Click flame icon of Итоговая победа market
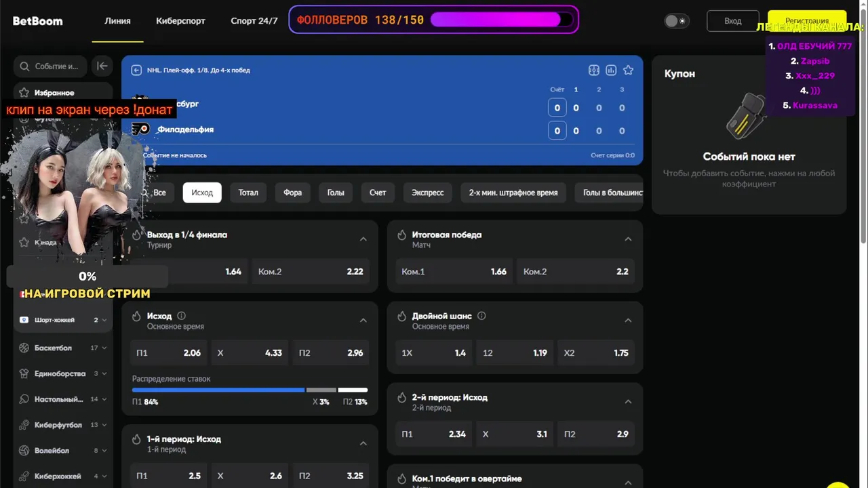Image resolution: width=868 pixels, height=488 pixels. coord(401,235)
